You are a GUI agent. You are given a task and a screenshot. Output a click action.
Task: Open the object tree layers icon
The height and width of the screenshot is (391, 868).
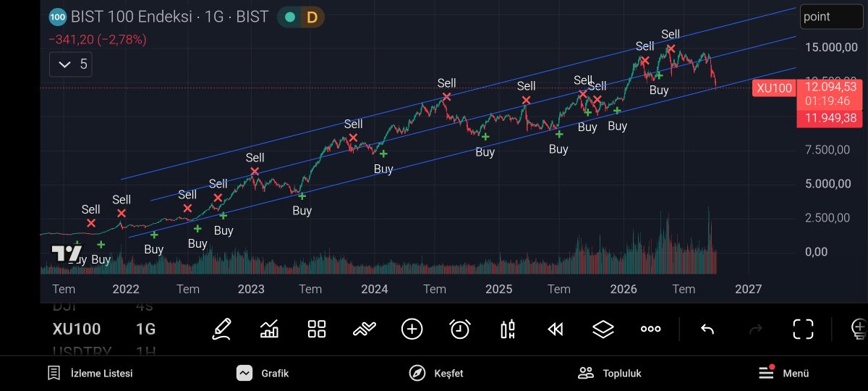(603, 329)
